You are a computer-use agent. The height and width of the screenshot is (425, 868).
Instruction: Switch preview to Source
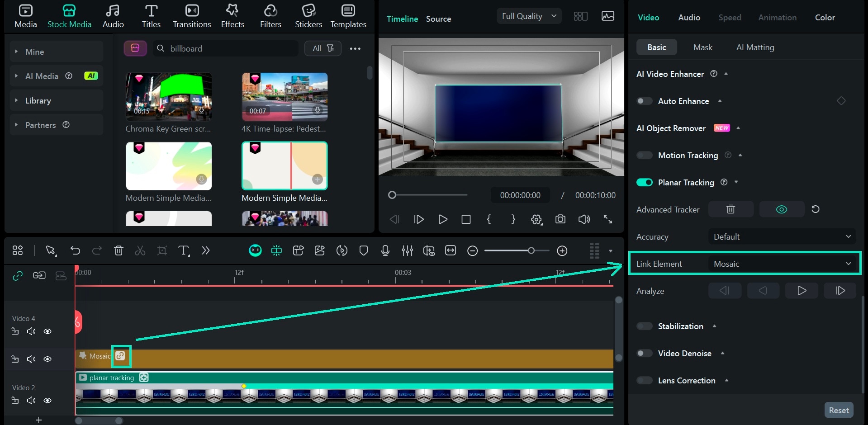(438, 19)
